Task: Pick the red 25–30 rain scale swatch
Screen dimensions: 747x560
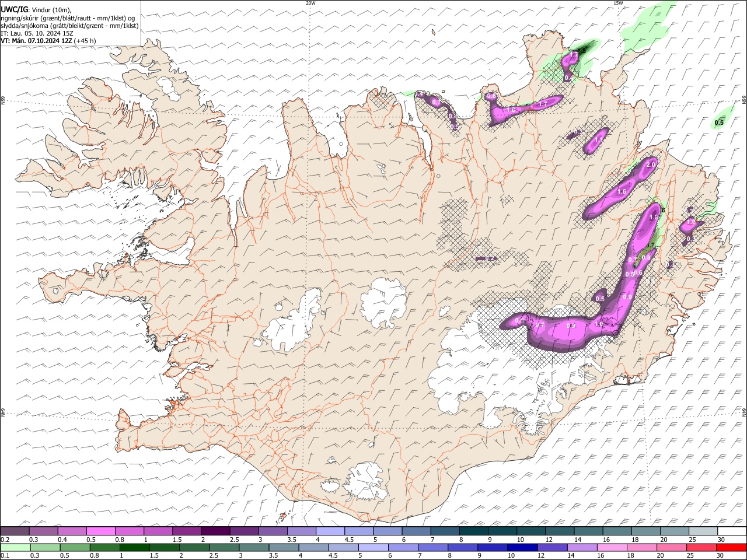Action: point(701,548)
